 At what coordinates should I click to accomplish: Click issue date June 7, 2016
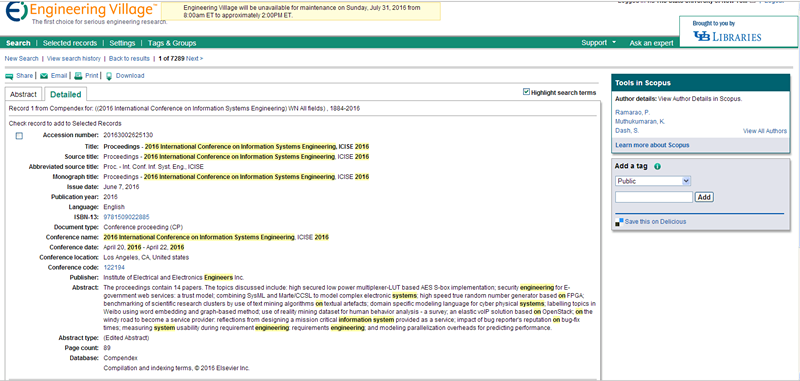click(121, 187)
